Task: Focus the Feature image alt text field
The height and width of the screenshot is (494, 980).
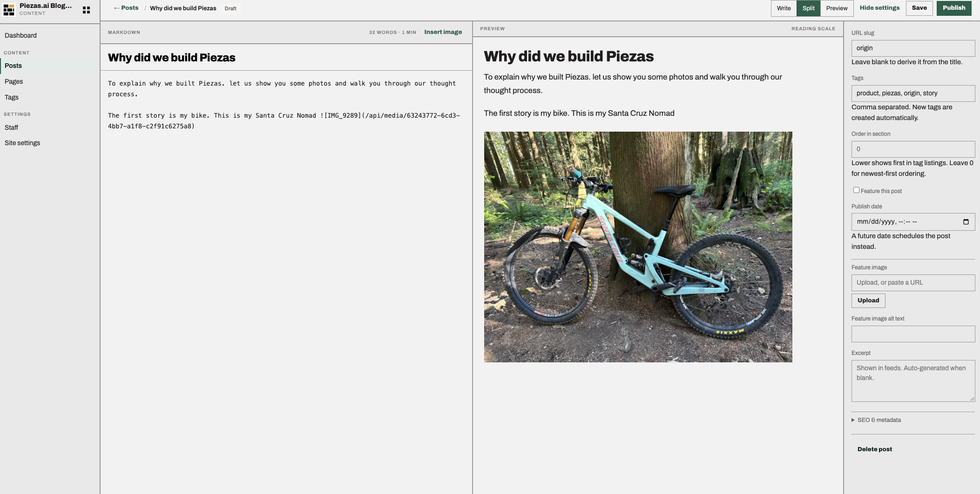Action: (x=913, y=334)
